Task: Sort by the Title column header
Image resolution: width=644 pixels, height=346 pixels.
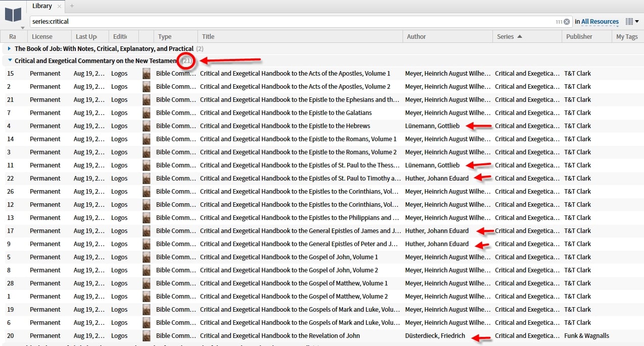Action: click(300, 36)
